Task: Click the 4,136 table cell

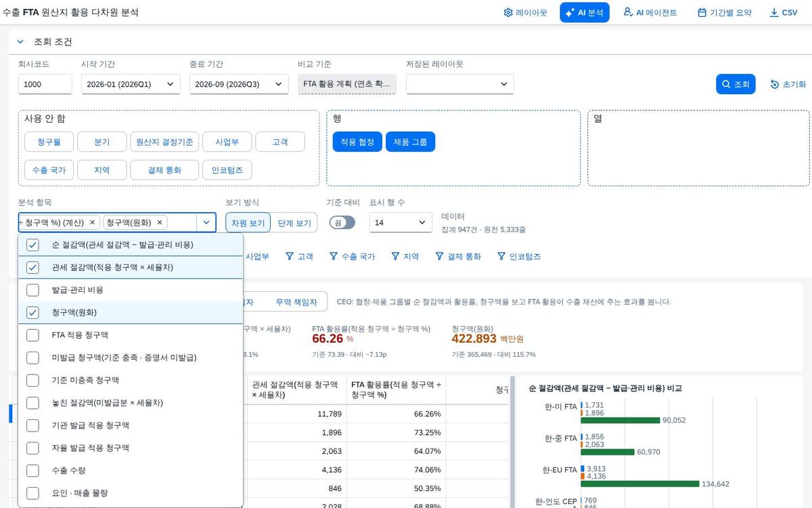Action: pyautogui.click(x=296, y=469)
